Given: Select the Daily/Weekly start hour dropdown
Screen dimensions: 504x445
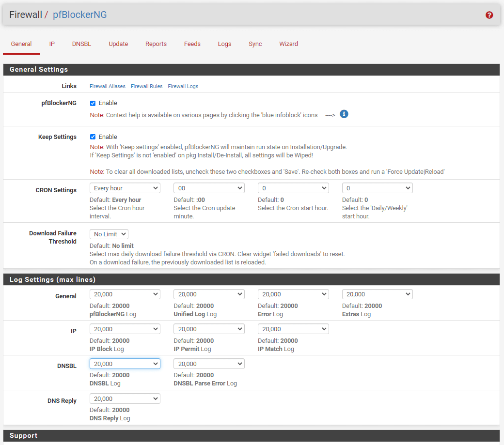Looking at the screenshot, I should [377, 188].
